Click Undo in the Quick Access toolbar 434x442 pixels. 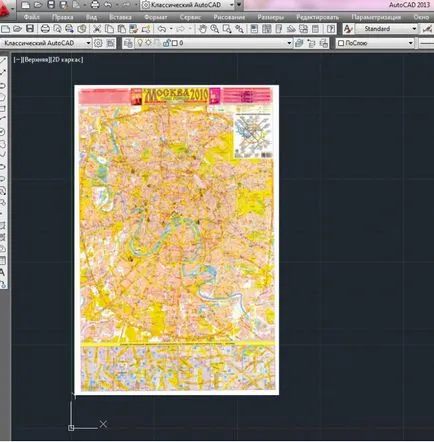[108, 5]
